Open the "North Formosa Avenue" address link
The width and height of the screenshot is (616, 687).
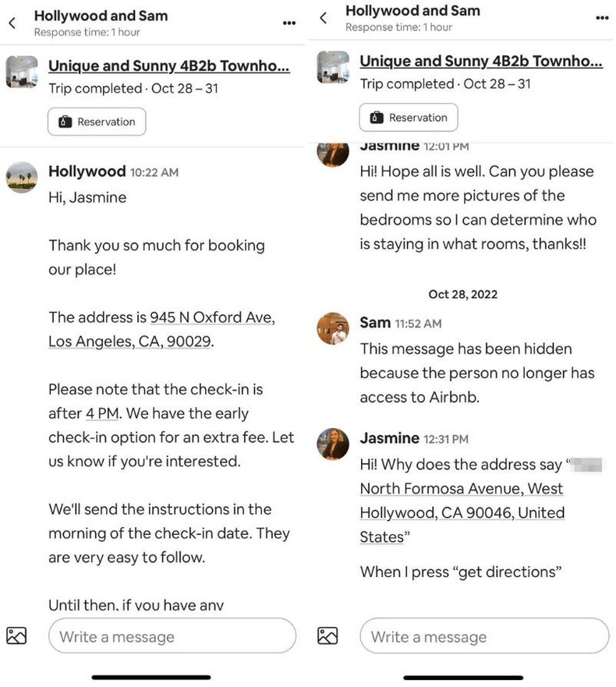[x=461, y=488]
